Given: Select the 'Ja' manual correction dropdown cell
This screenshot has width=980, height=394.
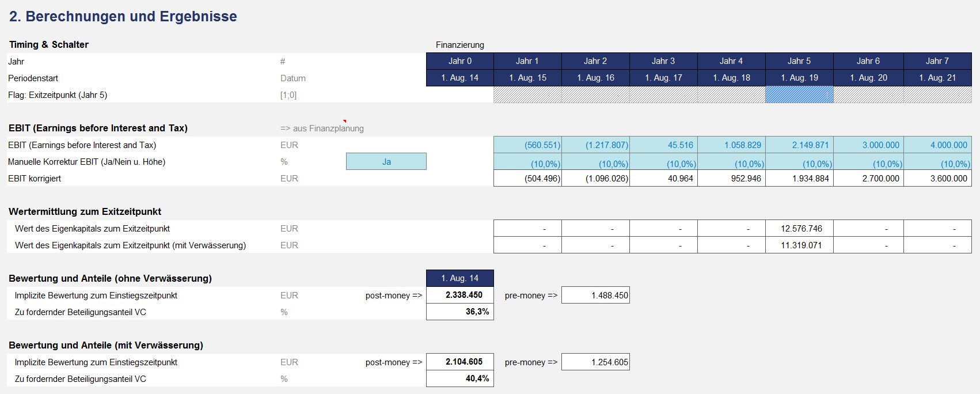Looking at the screenshot, I should pos(386,161).
